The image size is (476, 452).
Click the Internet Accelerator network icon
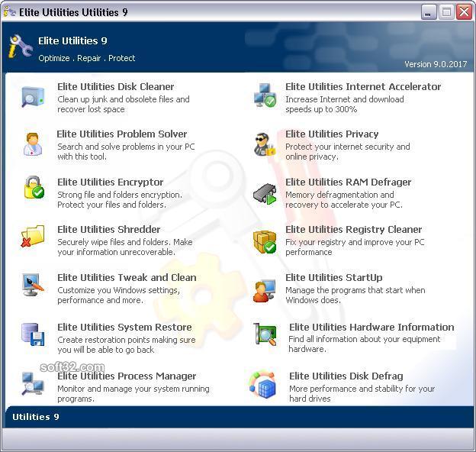click(265, 95)
